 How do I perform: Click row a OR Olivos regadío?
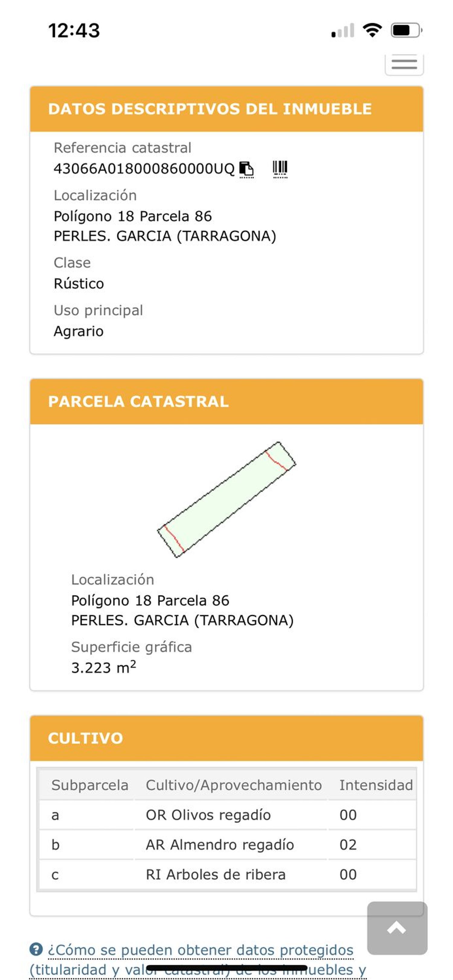coord(228,815)
